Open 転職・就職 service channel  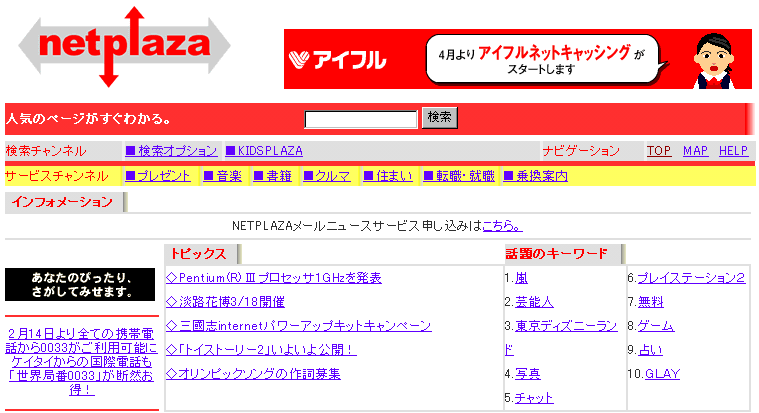[459, 176]
